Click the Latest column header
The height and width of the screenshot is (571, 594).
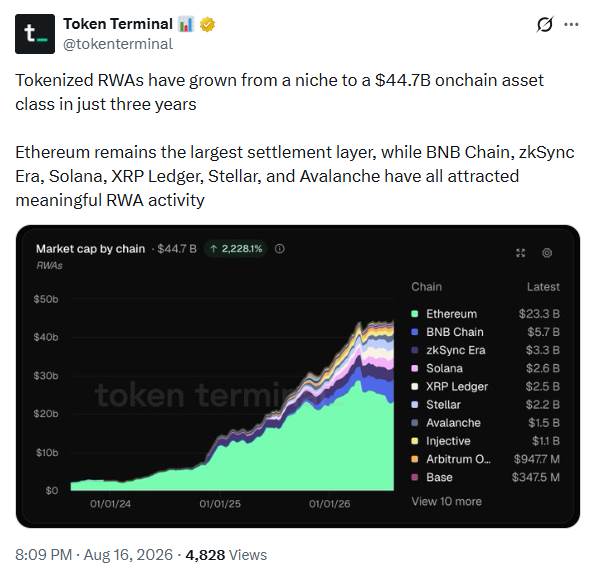click(543, 287)
